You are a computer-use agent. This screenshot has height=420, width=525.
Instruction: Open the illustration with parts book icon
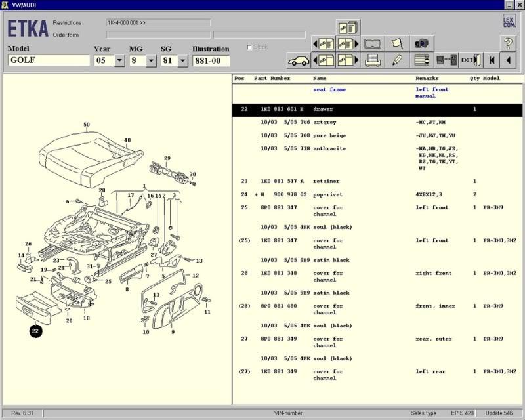(x=348, y=28)
